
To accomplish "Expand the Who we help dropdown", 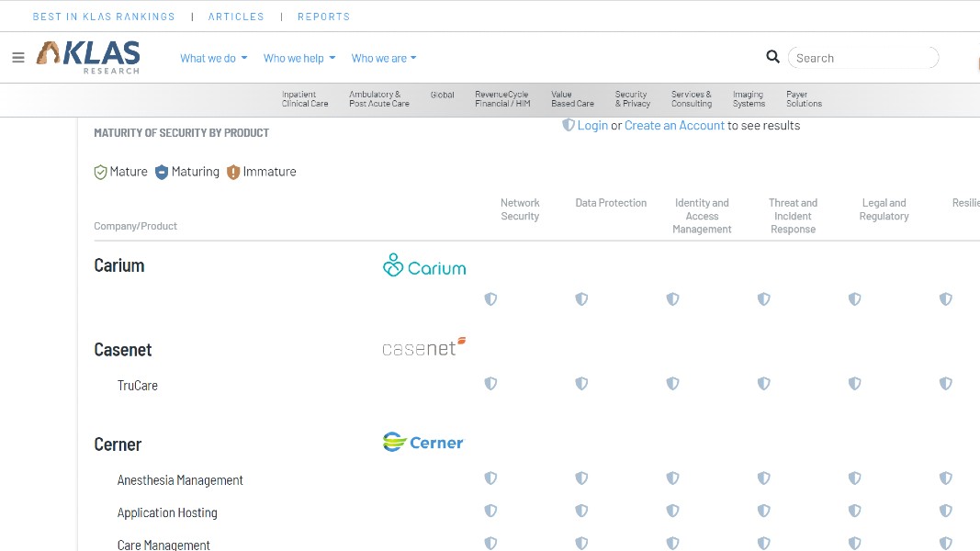I will (299, 58).
